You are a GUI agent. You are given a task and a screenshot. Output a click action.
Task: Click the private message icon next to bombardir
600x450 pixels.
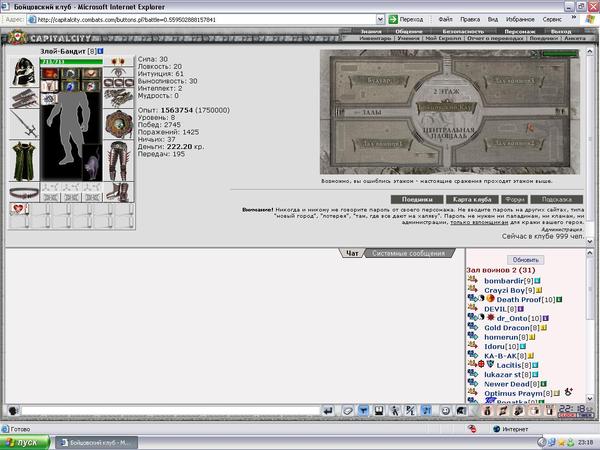pos(473,280)
